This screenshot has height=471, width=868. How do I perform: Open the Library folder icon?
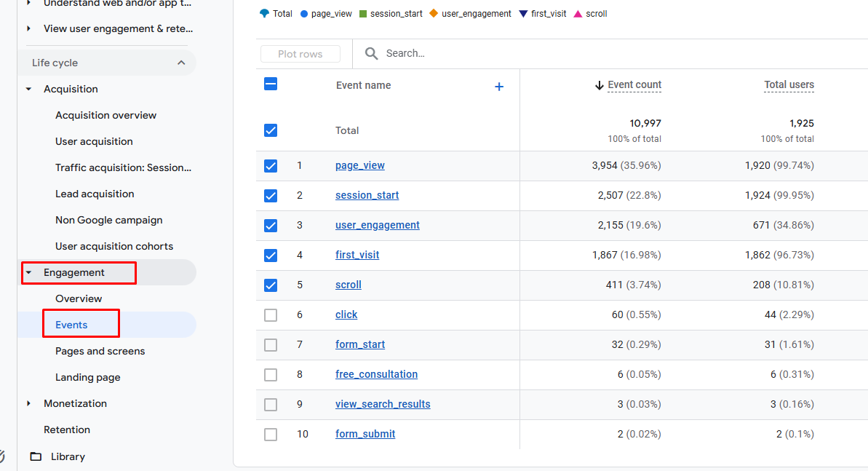point(36,456)
